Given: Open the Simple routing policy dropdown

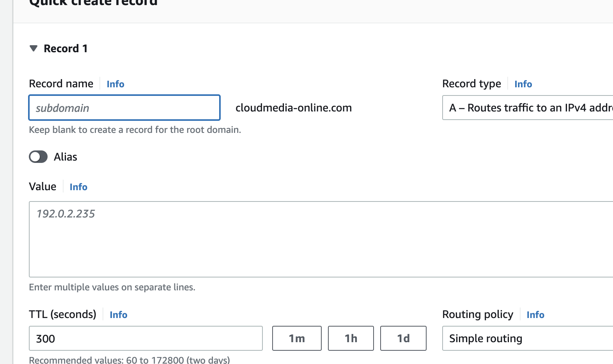Looking at the screenshot, I should (x=527, y=338).
